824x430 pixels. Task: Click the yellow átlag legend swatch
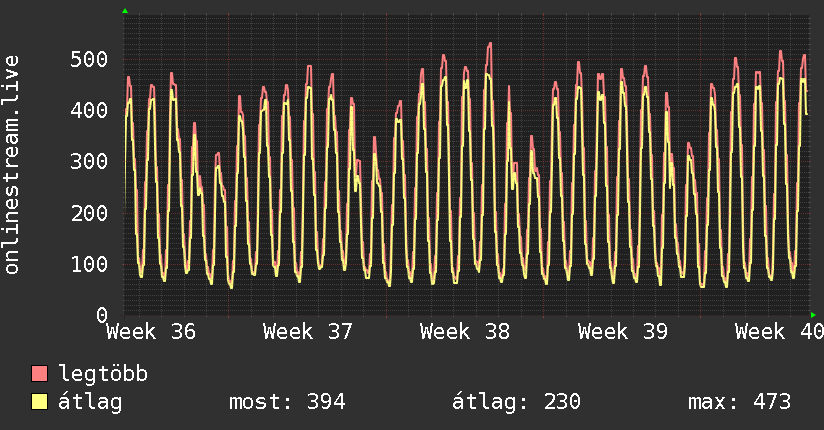[39, 402]
